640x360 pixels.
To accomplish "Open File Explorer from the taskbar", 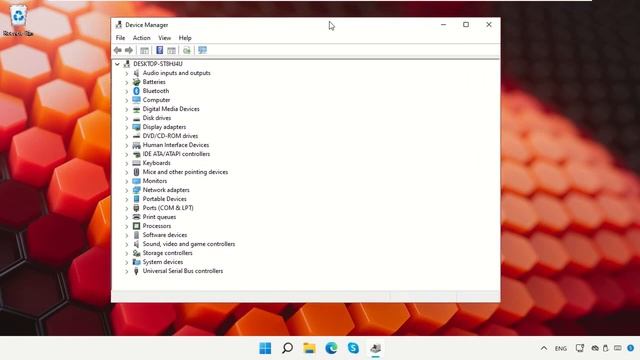I will click(x=309, y=348).
